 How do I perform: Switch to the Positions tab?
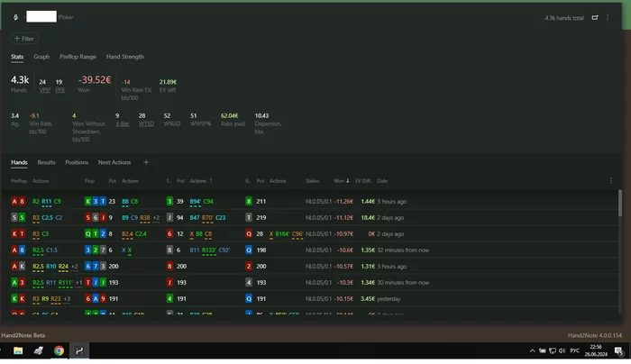click(77, 162)
